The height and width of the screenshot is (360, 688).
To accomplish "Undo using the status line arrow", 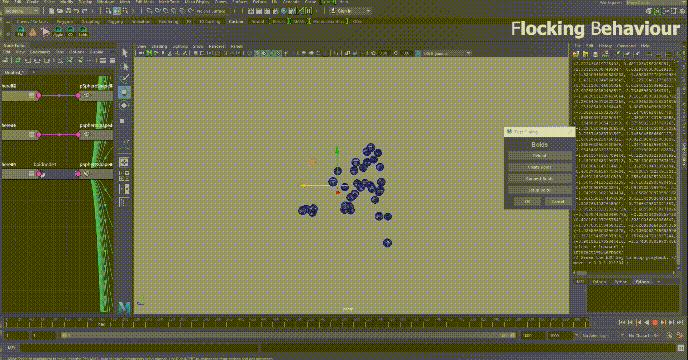I will tap(76, 11).
